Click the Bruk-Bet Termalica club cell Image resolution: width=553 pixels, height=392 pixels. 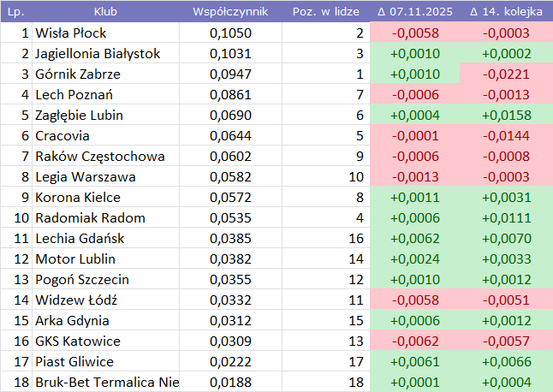pyautogui.click(x=105, y=383)
